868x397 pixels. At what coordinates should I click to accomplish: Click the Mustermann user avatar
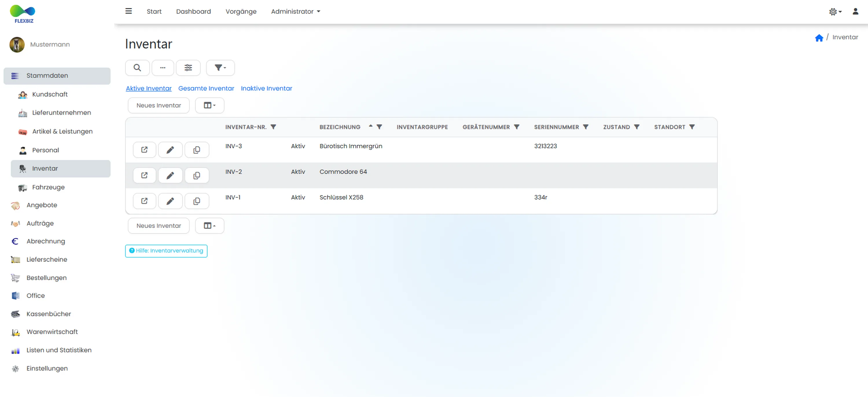coord(17,45)
